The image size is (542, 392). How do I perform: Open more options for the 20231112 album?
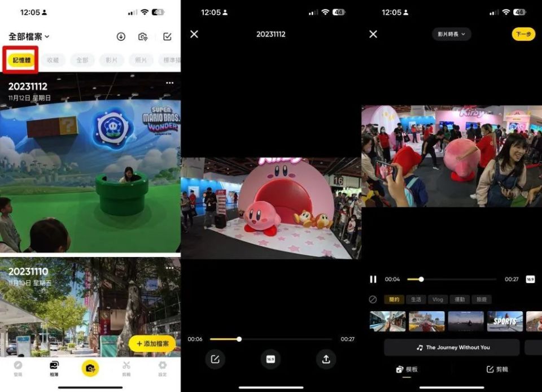point(170,83)
